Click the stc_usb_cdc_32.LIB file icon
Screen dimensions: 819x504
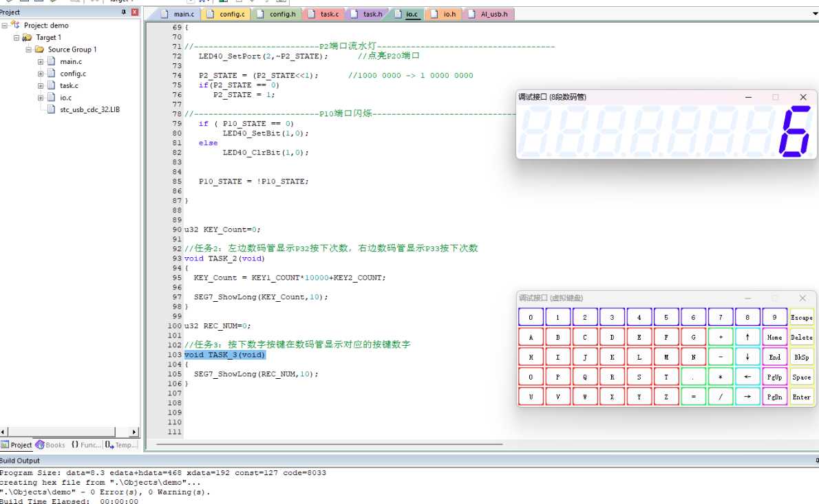51,109
